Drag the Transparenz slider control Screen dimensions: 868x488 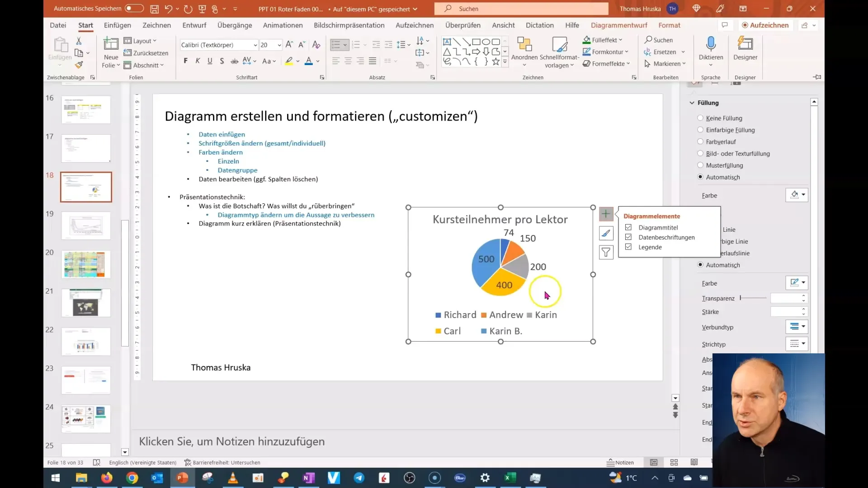pyautogui.click(x=741, y=298)
